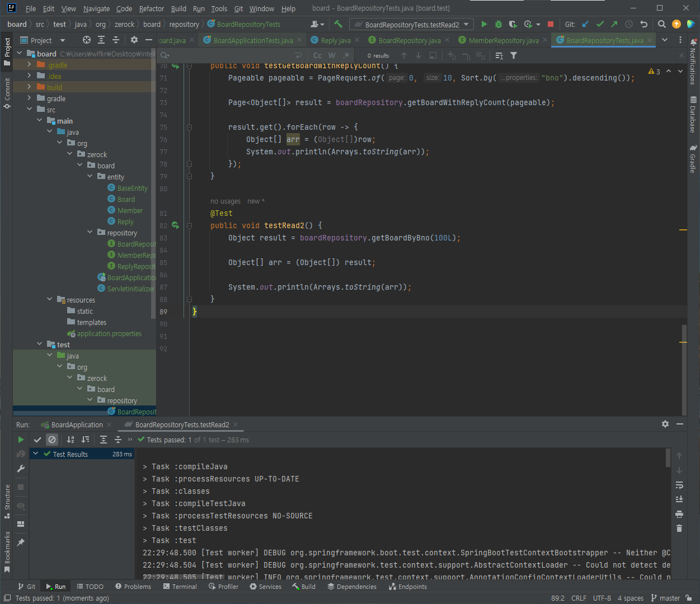Push commits with Git green arrow

(614, 24)
